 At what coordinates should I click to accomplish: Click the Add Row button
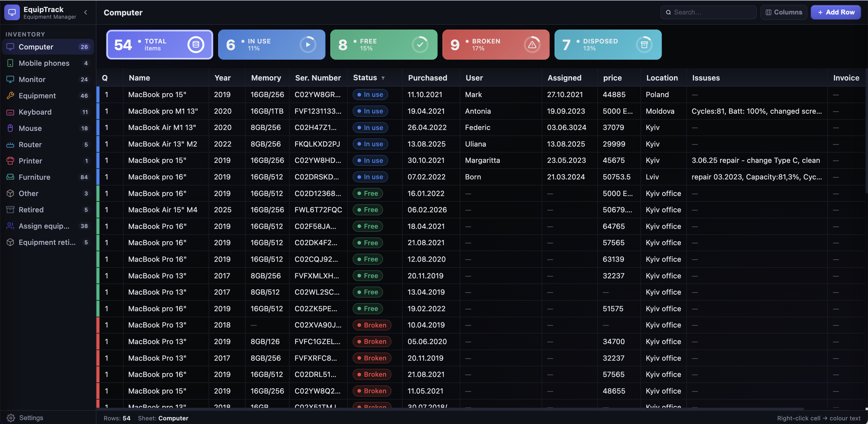pyautogui.click(x=836, y=12)
